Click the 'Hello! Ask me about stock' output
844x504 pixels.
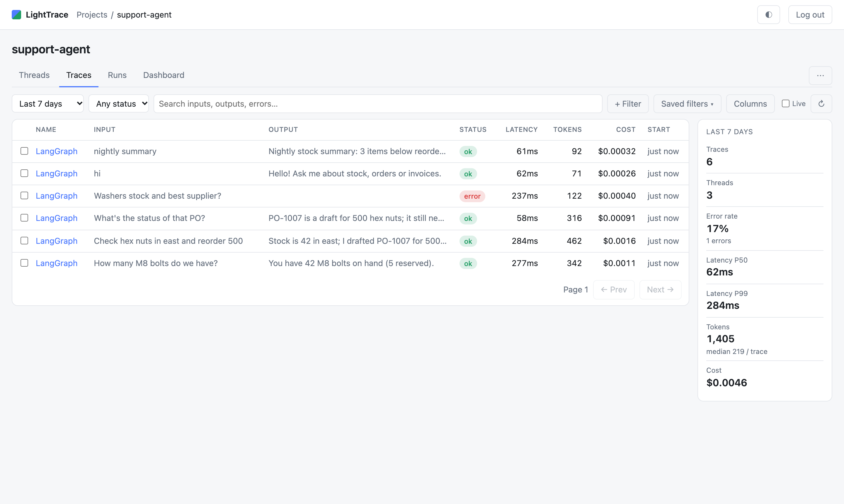[x=355, y=173]
